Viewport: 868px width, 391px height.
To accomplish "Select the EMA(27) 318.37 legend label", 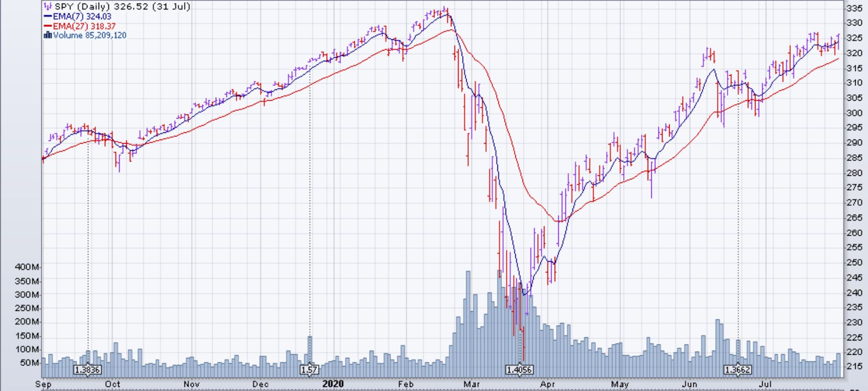I will click(84, 26).
